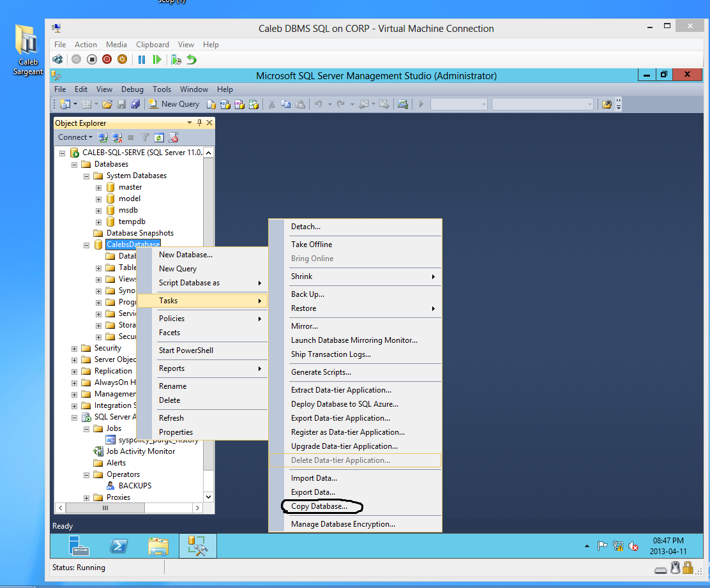
Task: Click the VM Checkpoint snapshot icon
Action: pos(176,59)
